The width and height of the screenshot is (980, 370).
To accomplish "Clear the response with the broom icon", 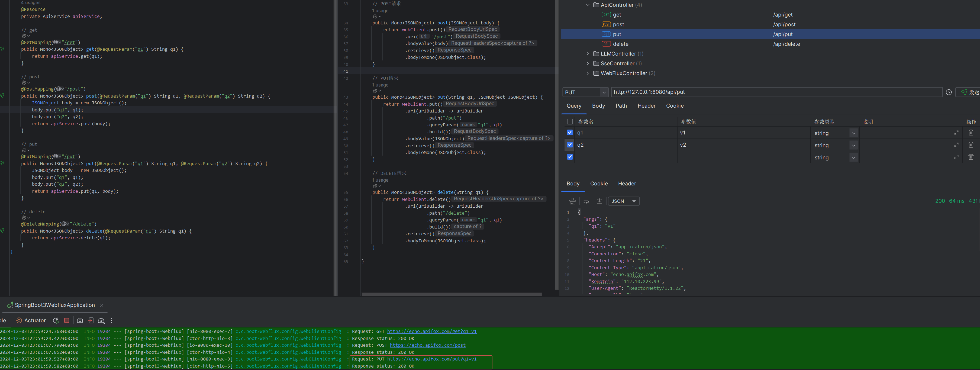I will [x=573, y=201].
